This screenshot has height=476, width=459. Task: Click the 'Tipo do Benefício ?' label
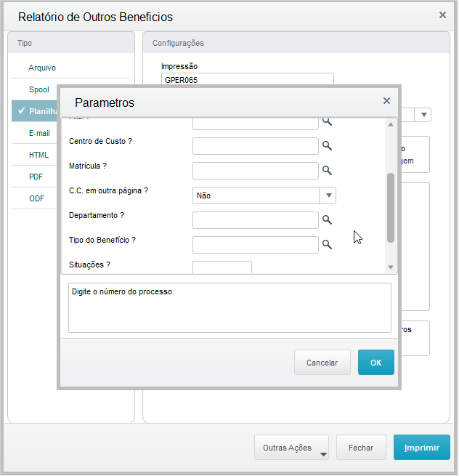point(102,240)
